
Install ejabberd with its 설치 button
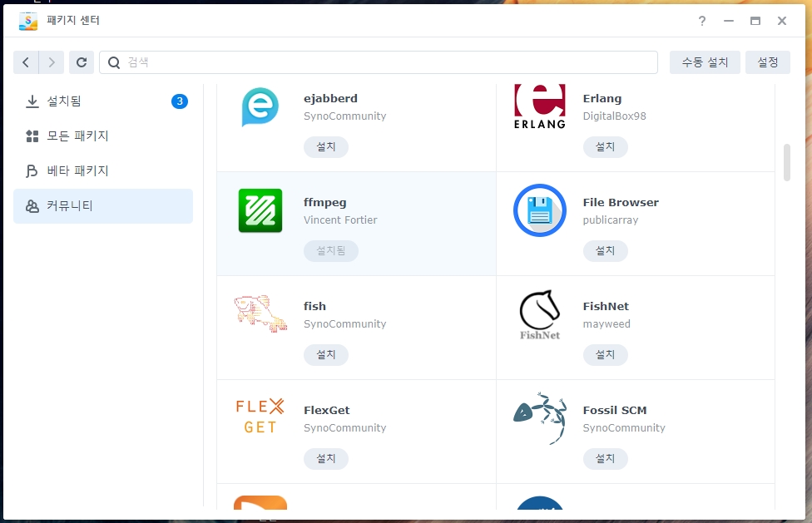click(x=326, y=147)
